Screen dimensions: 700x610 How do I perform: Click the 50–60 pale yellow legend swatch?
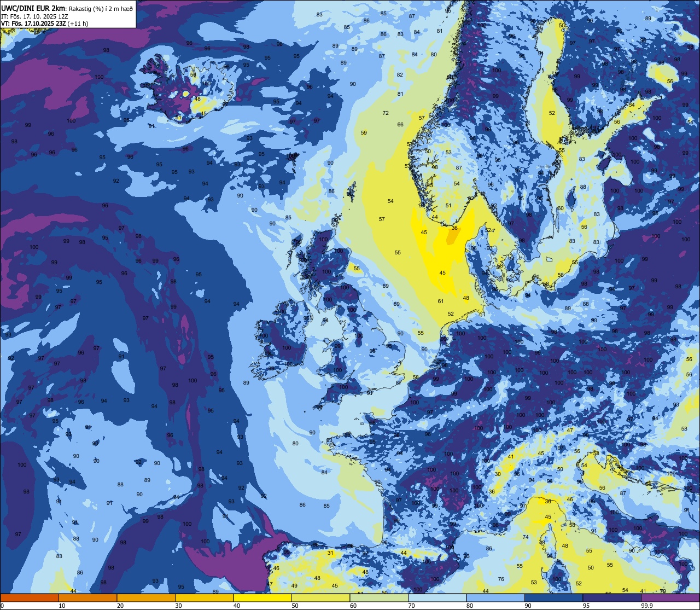pyautogui.click(x=320, y=597)
